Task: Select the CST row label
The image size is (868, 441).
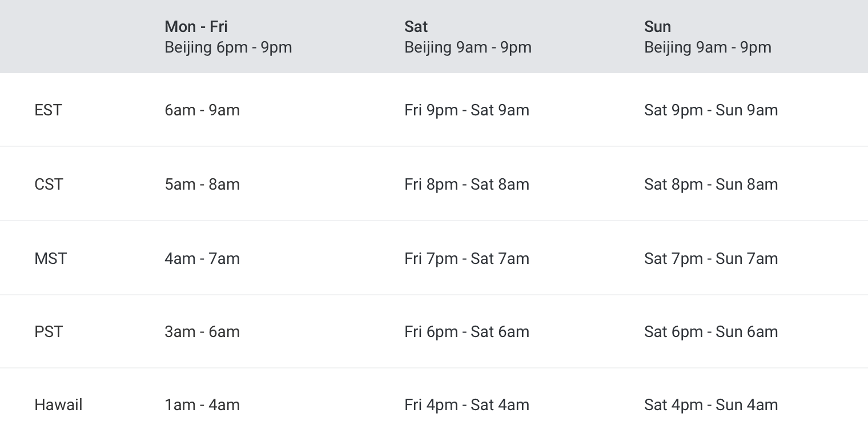Action: click(x=49, y=184)
